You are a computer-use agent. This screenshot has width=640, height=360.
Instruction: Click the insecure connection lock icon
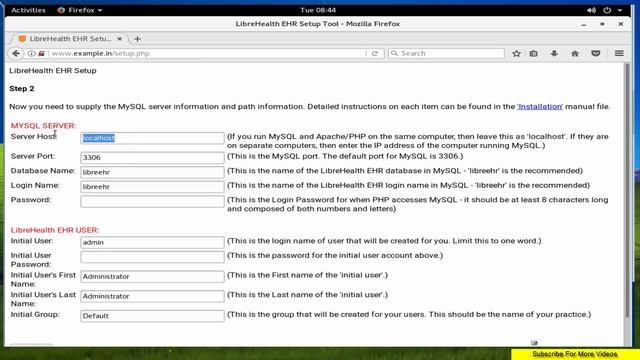(41, 53)
